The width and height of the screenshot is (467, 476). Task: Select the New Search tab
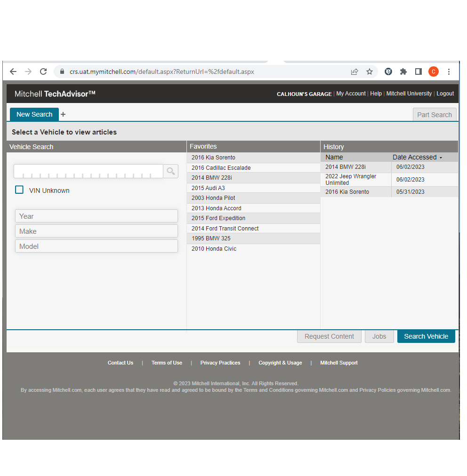34,114
